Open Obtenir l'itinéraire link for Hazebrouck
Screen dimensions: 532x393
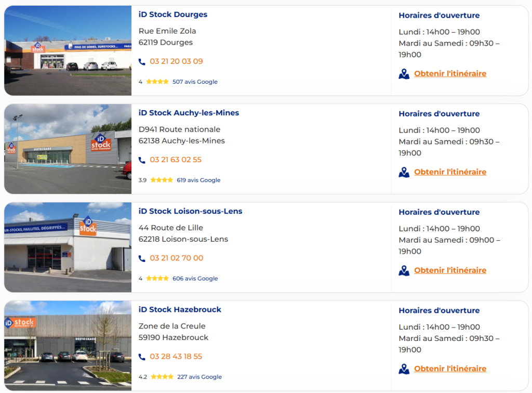pos(450,369)
